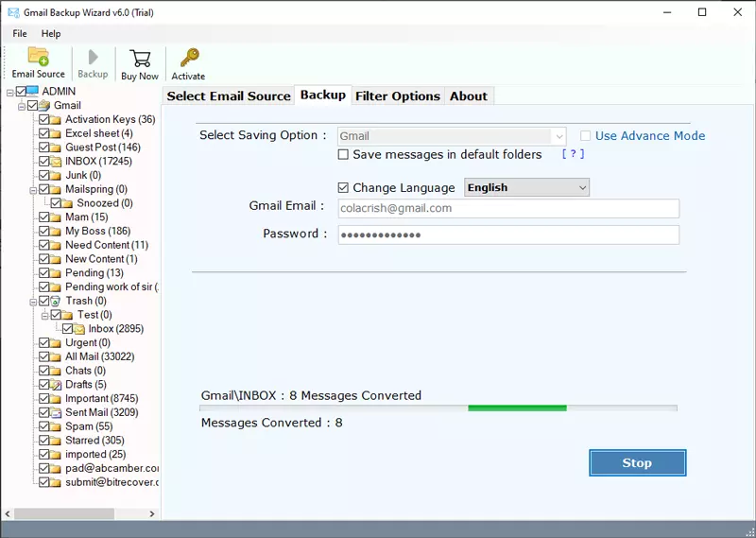
Task: Select the New Content (1) folder label
Action: tap(101, 259)
